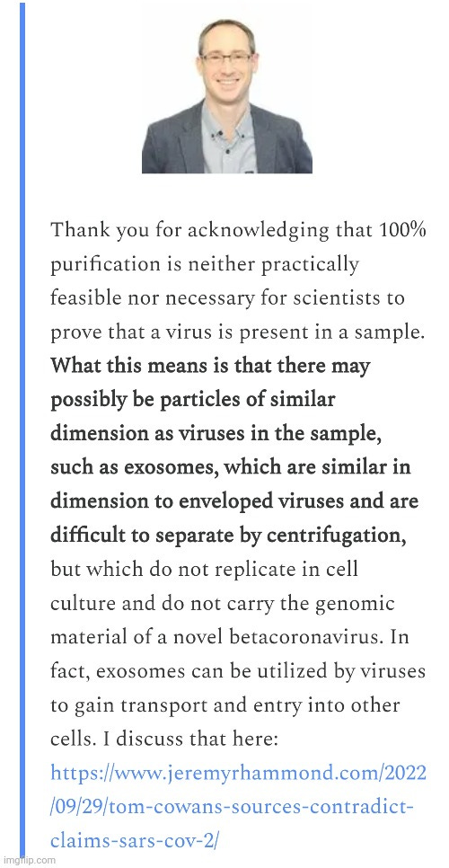Click the bold phrase 'such as exosomes'

coord(128,468)
